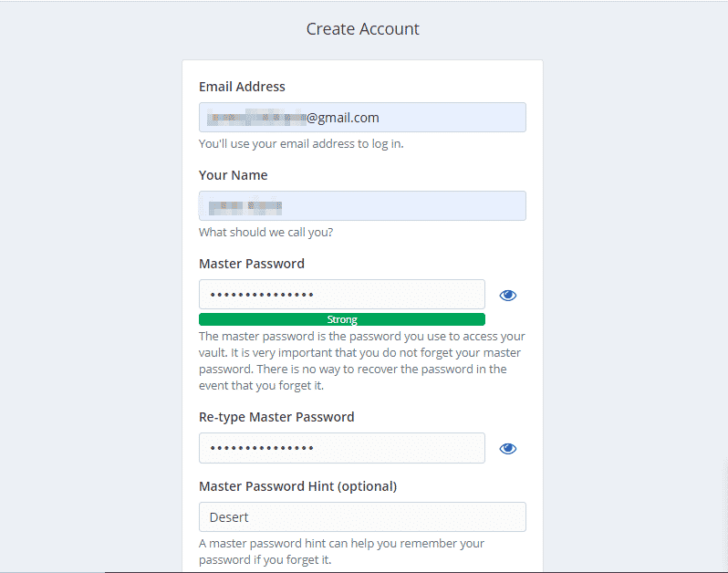728x573 pixels.
Task: Click the "You'll use your email address" helper text
Action: (301, 144)
